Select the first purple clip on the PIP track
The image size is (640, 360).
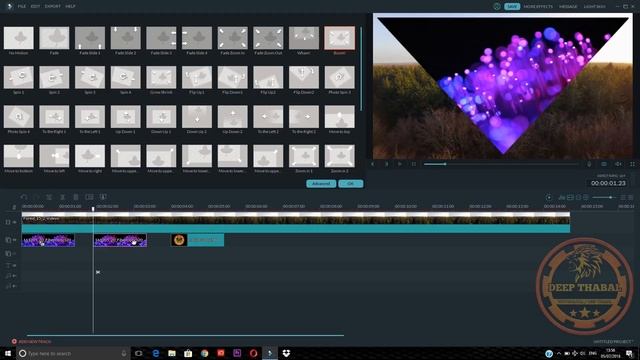click(x=48, y=240)
